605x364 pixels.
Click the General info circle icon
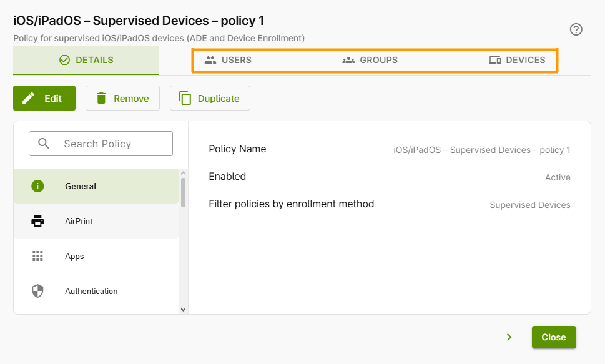pyautogui.click(x=37, y=186)
